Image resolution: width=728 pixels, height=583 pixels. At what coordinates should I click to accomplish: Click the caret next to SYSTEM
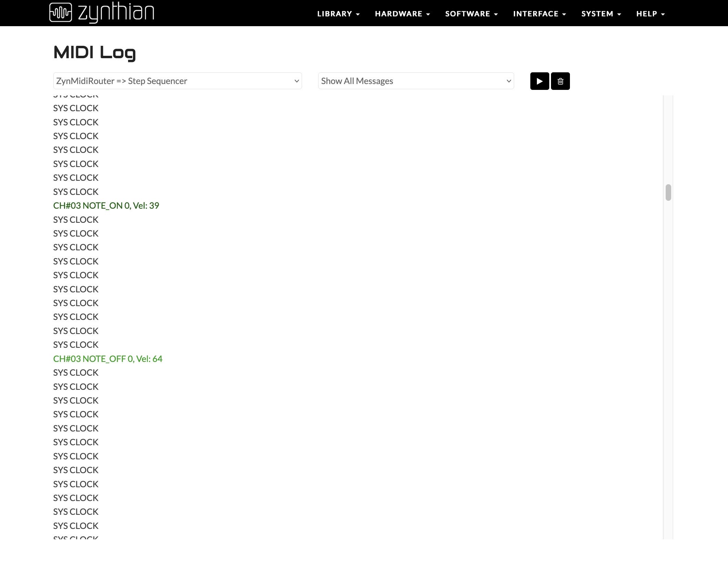point(619,14)
